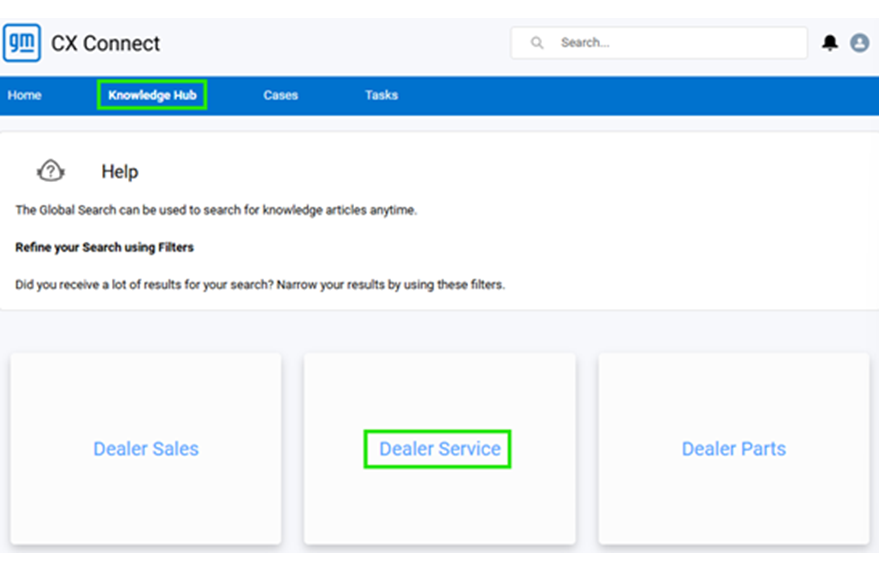The height and width of the screenshot is (571, 879).
Task: Click empty header space beside CX Connect
Action: pyautogui.click(x=330, y=44)
